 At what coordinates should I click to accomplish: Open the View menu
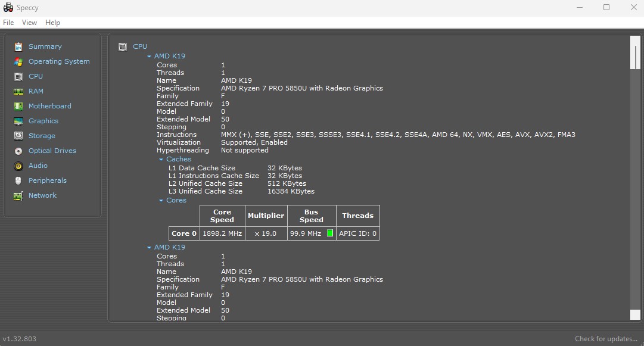(x=29, y=23)
